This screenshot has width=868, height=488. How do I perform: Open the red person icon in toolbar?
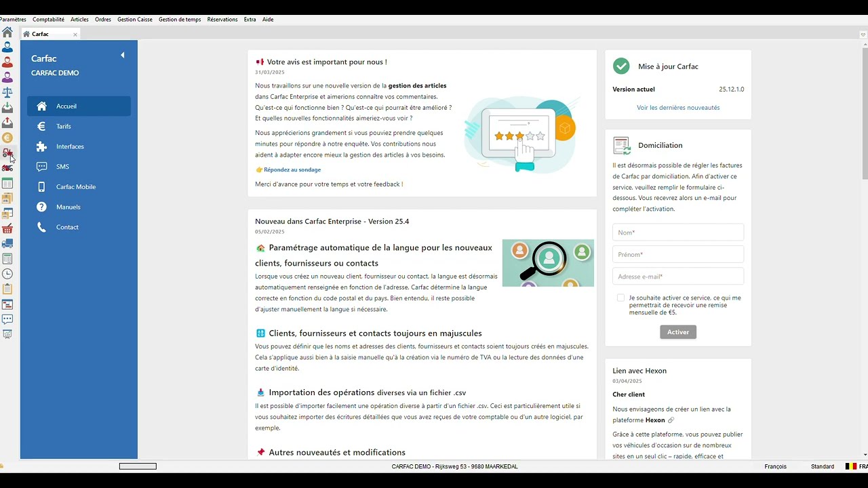click(x=7, y=62)
